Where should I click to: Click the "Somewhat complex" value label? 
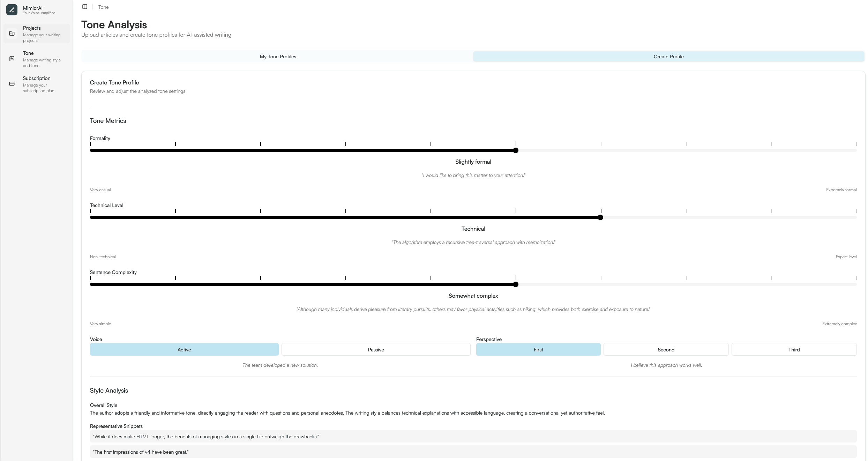(x=473, y=296)
